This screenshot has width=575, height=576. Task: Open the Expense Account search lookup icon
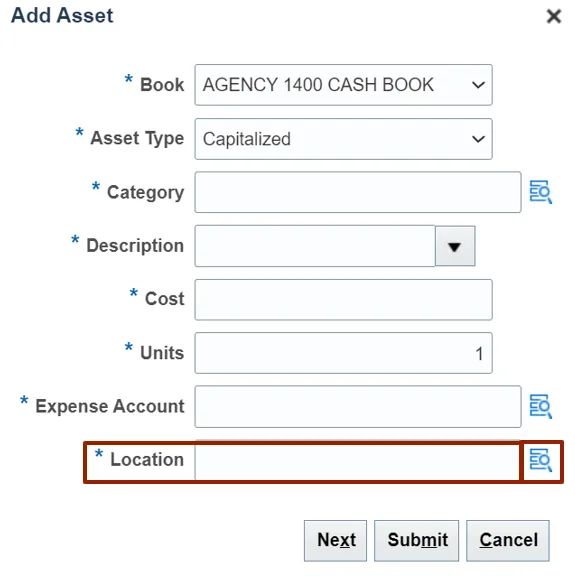[540, 407]
